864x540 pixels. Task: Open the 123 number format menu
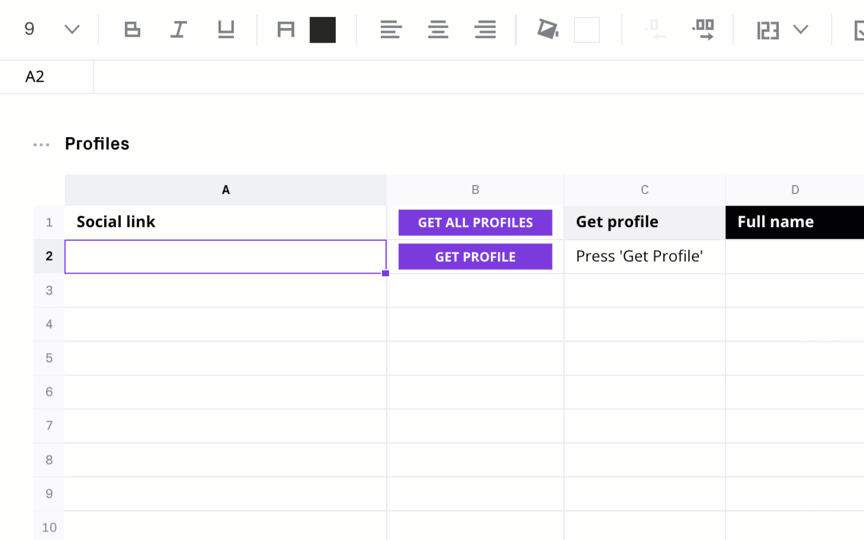click(768, 30)
